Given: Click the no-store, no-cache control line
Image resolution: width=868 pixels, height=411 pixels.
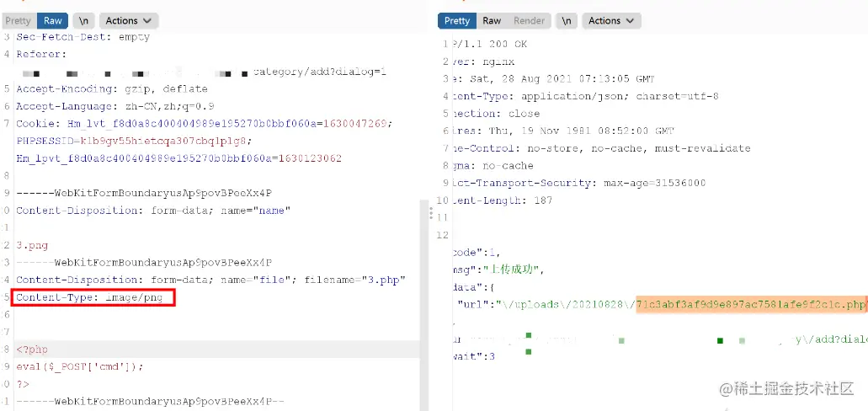Looking at the screenshot, I should coord(601,148).
